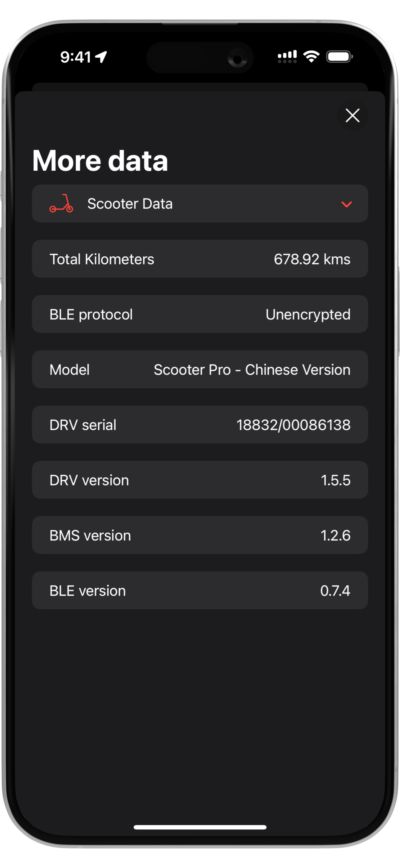Select the BLE protocol row
The image size is (400, 868).
tap(200, 314)
